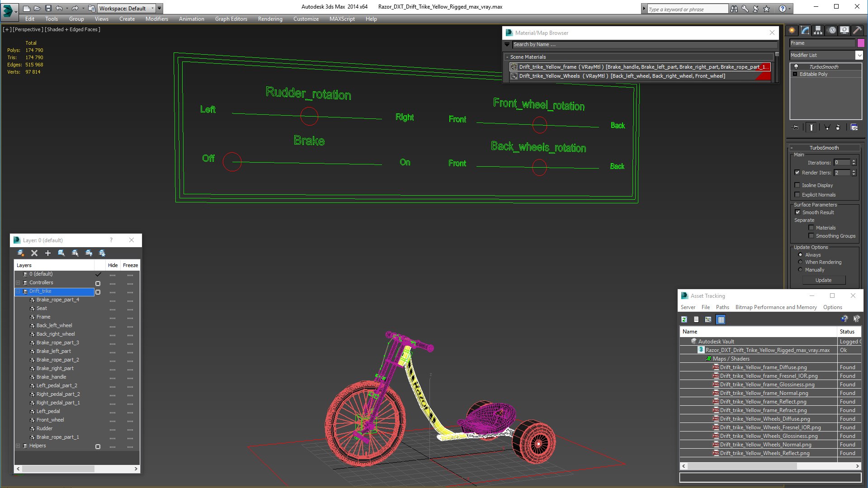The height and width of the screenshot is (488, 868).
Task: Open Paths menu in Asset Tracking
Action: (722, 307)
